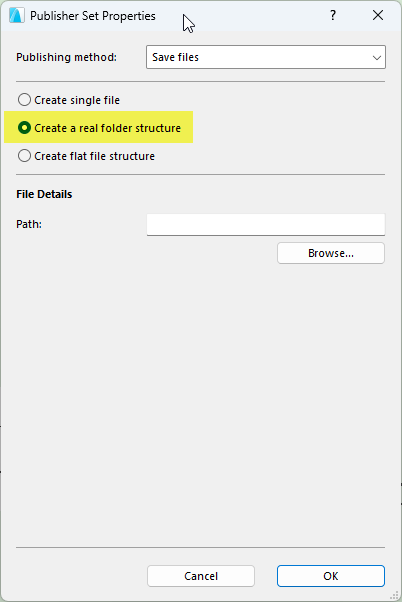402x602 pixels.
Task: Expand the Save files dropdown chevron arrow
Action: click(x=376, y=58)
